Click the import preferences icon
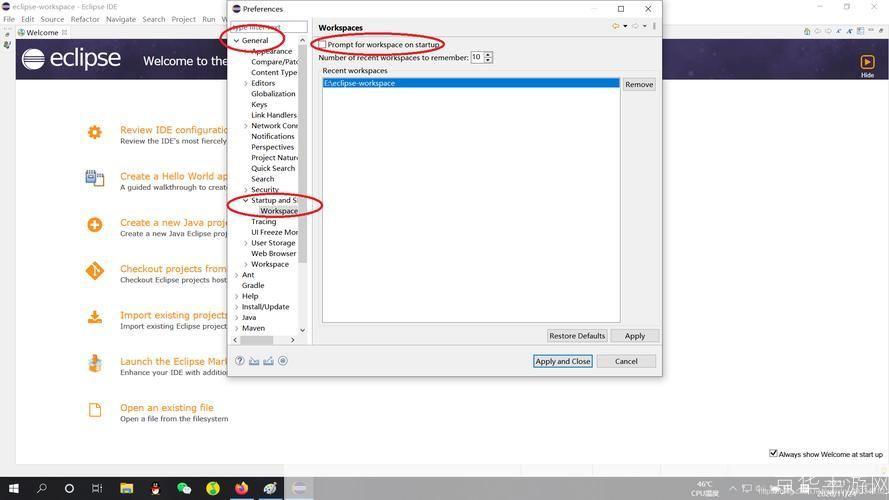The height and width of the screenshot is (500, 889). 254,361
